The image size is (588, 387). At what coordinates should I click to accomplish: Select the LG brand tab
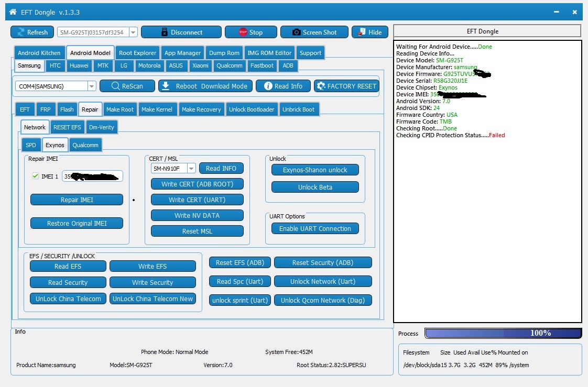point(124,65)
